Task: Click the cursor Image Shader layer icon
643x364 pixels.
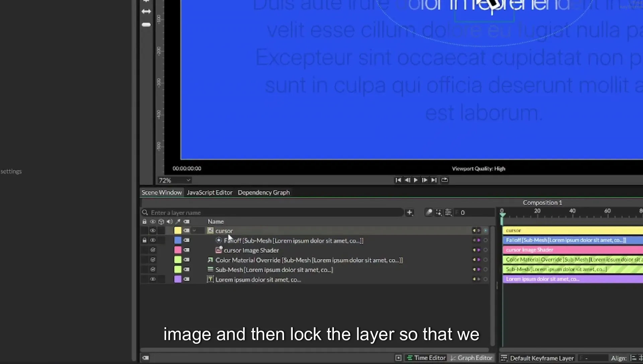Action: [x=219, y=250]
